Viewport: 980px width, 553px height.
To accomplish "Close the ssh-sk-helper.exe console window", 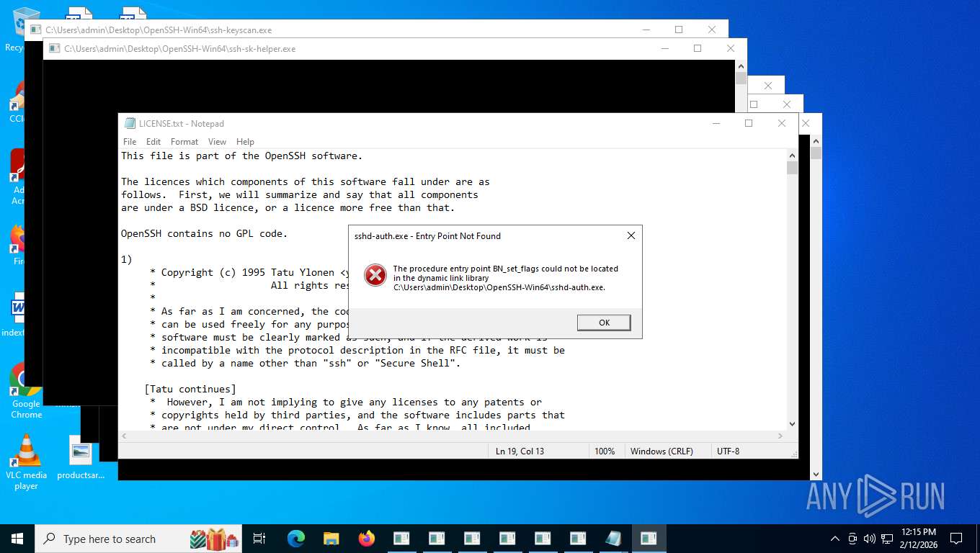I will [x=731, y=48].
